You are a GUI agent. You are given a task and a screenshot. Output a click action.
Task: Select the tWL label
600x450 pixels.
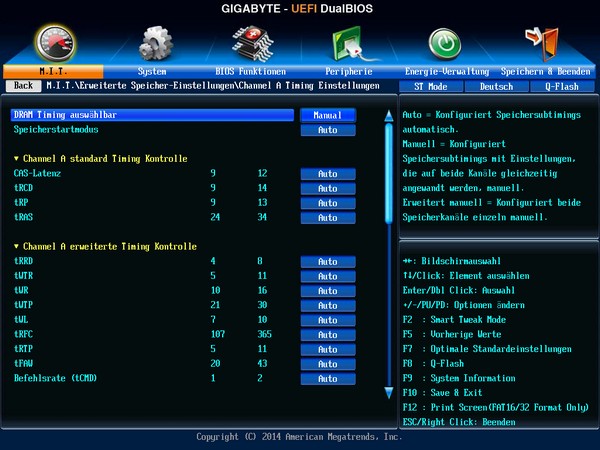[21, 320]
